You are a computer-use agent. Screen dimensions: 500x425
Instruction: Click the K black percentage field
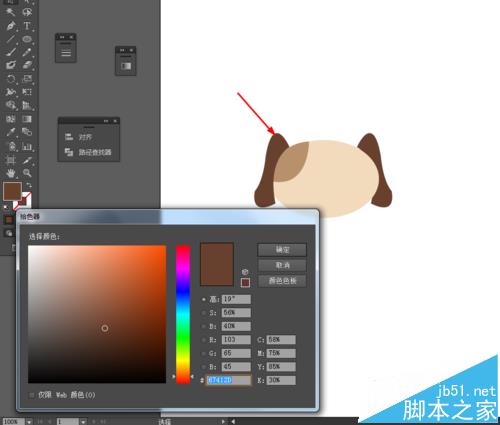tap(281, 380)
